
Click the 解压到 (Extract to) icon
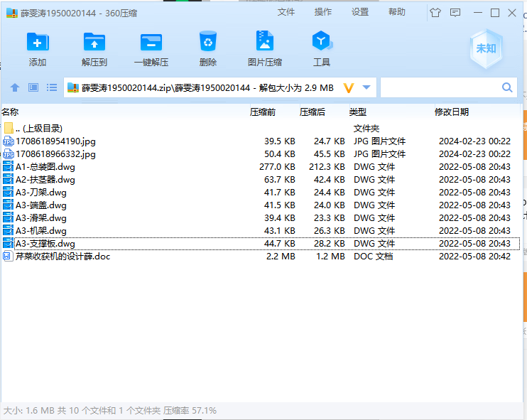[x=94, y=42]
